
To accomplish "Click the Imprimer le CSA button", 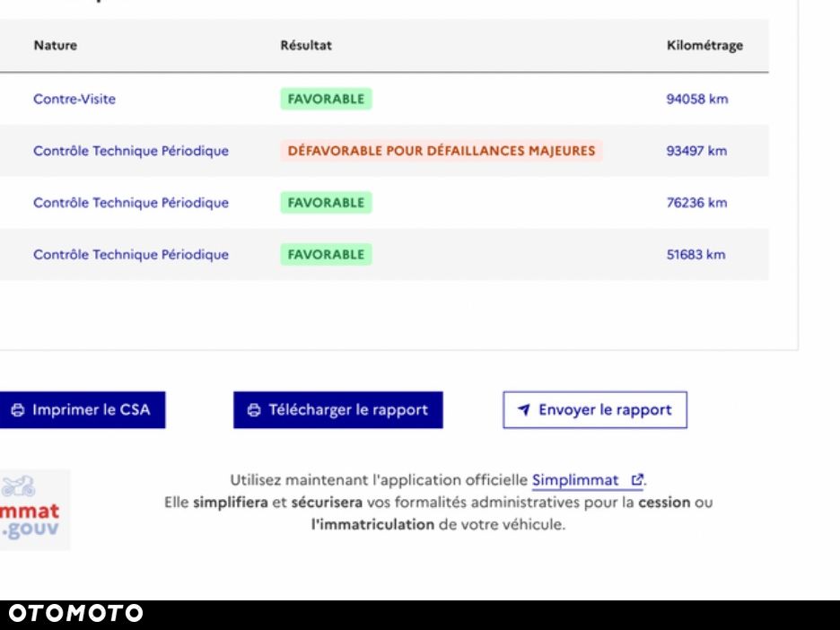I will (x=82, y=410).
